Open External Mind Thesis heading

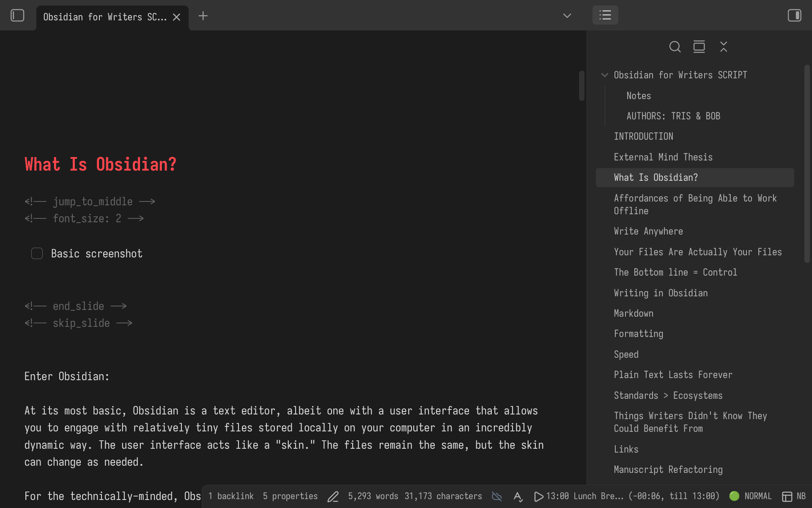[663, 157]
